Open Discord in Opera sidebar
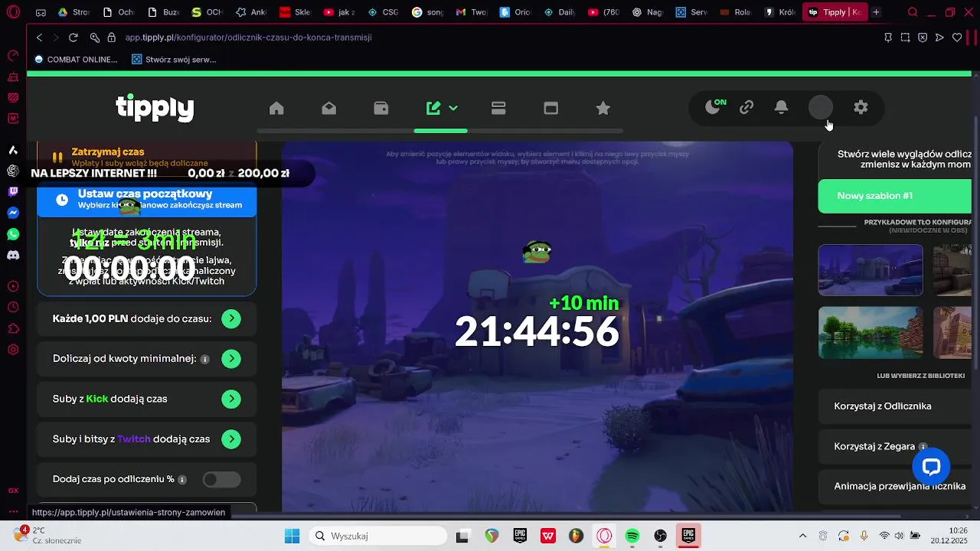980x551 pixels. pos(13,256)
